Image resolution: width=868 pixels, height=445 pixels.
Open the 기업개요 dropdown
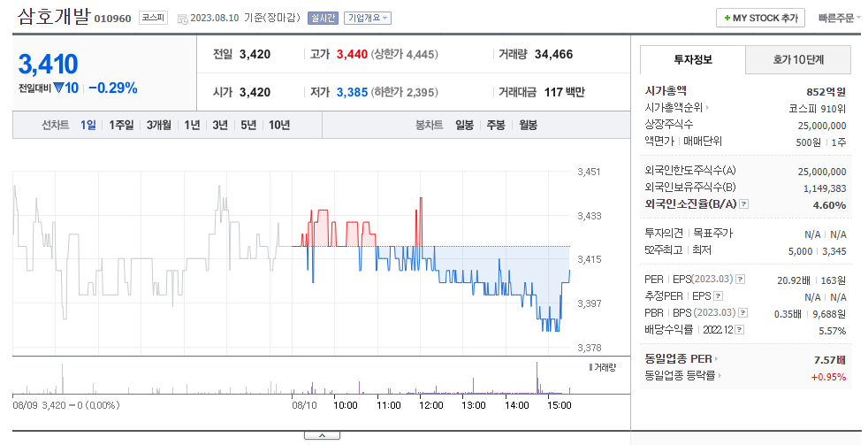click(368, 18)
